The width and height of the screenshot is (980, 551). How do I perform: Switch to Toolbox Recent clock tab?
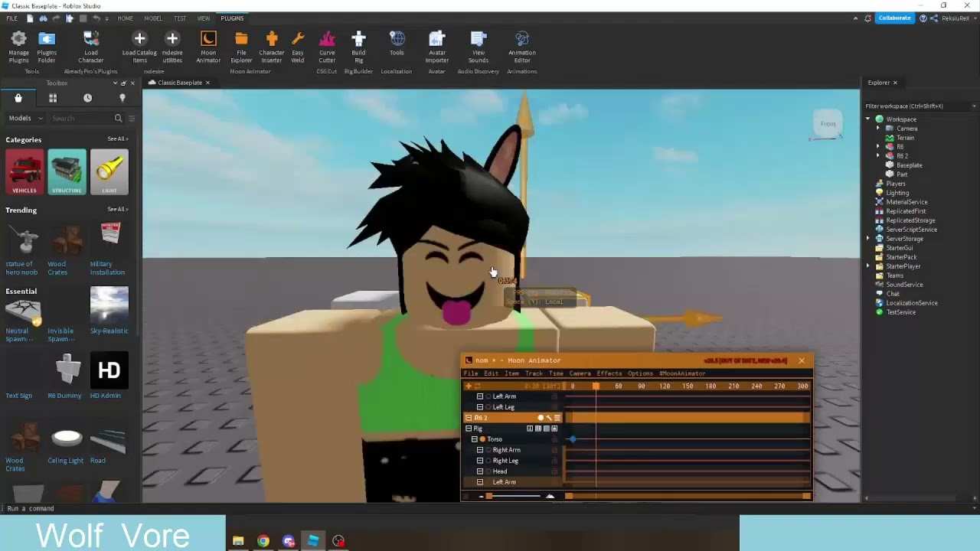click(x=87, y=98)
